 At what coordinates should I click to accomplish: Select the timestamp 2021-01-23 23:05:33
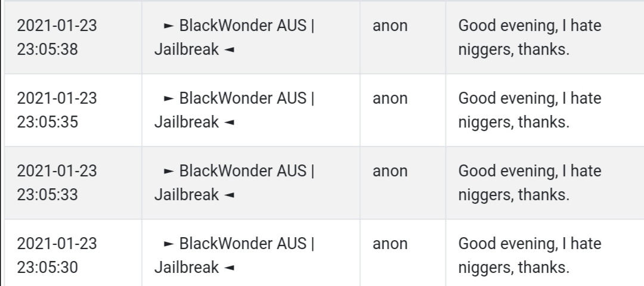[57, 182]
